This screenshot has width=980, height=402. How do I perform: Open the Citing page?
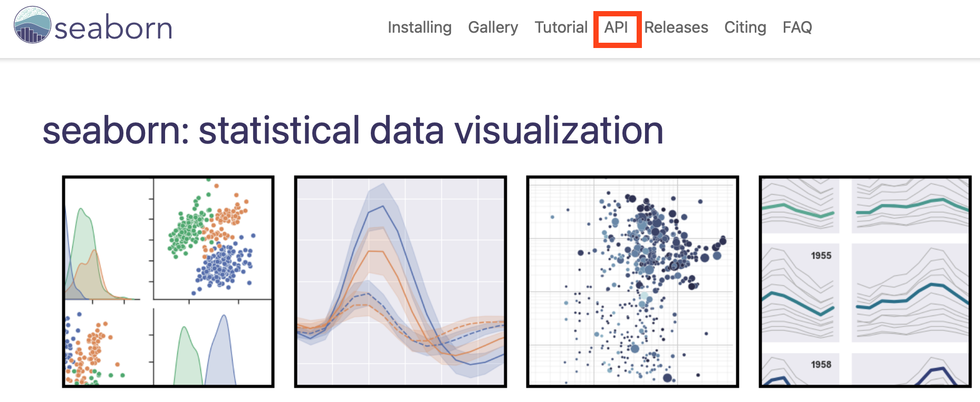pos(745,27)
